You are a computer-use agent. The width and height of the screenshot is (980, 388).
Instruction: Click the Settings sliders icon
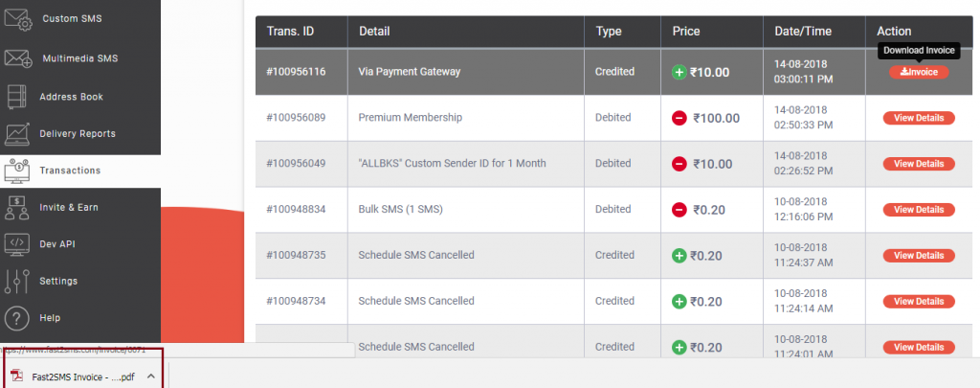click(x=17, y=281)
